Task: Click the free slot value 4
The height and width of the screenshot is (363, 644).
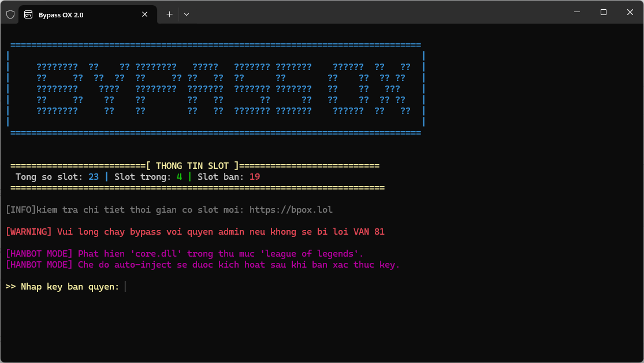Action: [179, 177]
